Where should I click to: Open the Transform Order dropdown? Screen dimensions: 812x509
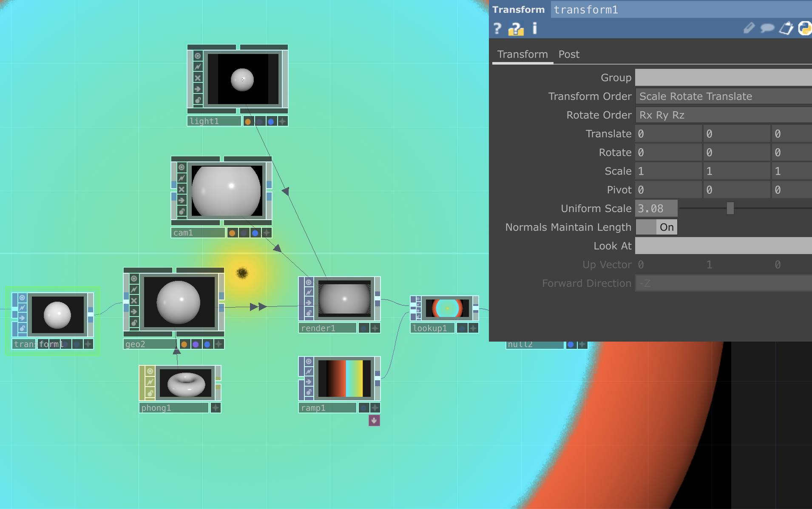(x=723, y=96)
